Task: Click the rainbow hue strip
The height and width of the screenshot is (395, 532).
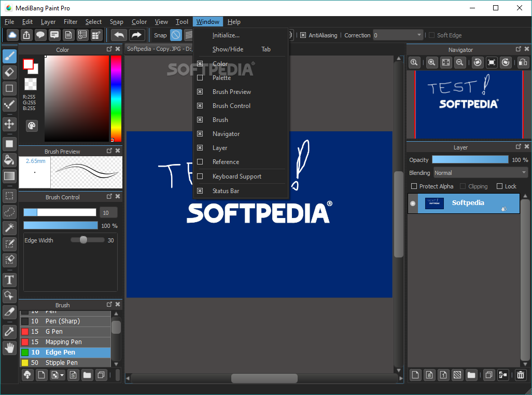Action: (116, 99)
